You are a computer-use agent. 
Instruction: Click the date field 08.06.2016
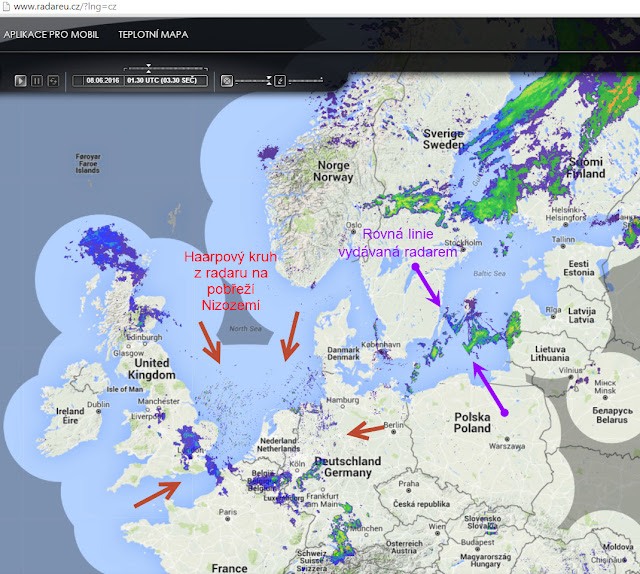point(102,80)
